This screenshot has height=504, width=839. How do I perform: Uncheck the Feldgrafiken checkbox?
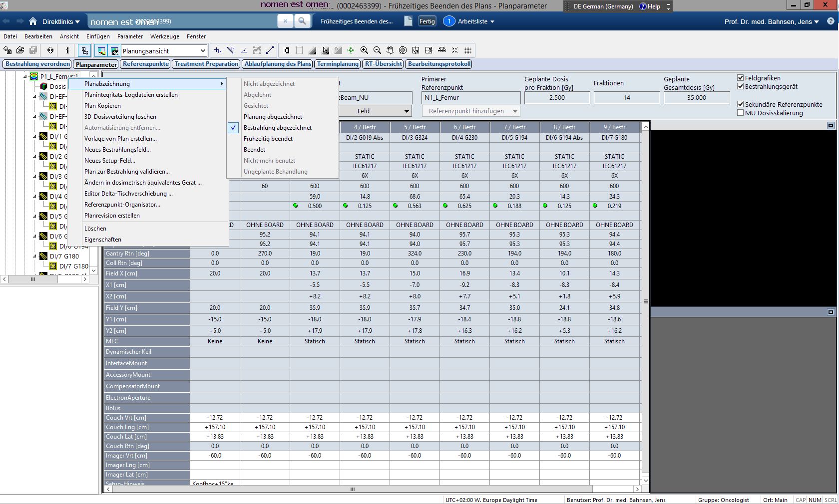point(741,78)
